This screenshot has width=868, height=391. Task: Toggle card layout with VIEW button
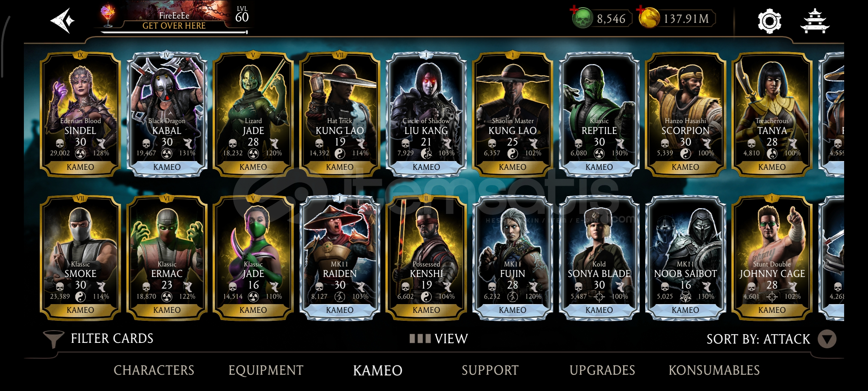pos(439,339)
